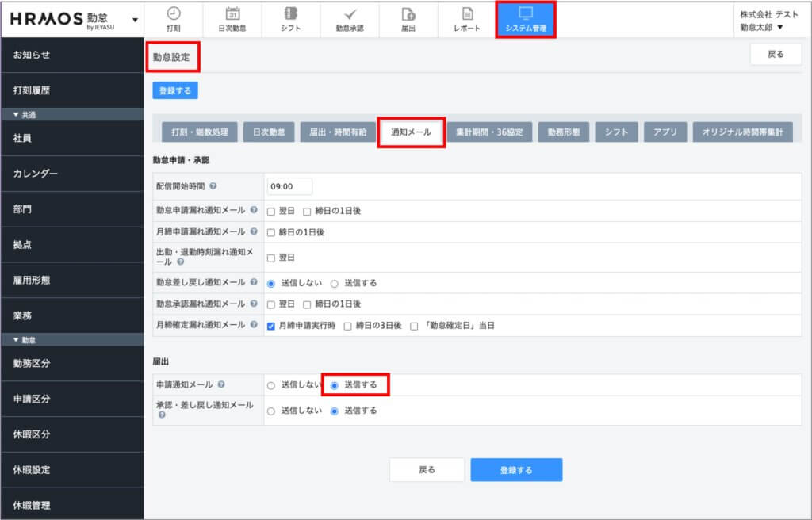Click the top-right 戻る button
Image resolution: width=812 pixels, height=520 pixels.
776,55
